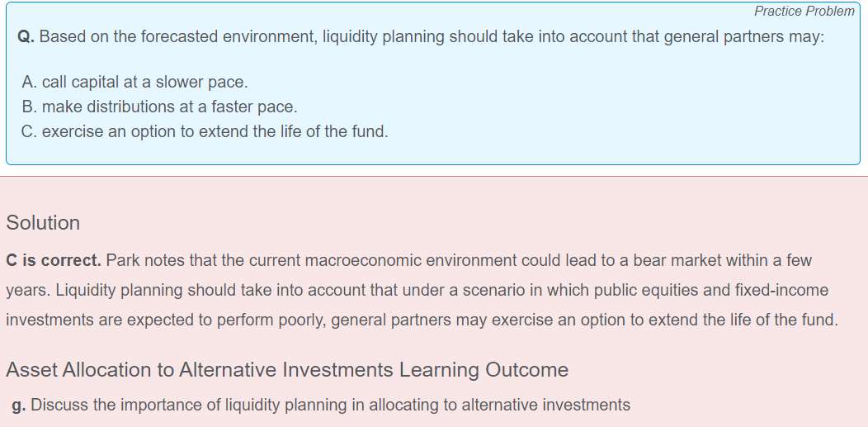Click the bold Q. question marker
The height and width of the screenshot is (427, 868).
(x=26, y=37)
